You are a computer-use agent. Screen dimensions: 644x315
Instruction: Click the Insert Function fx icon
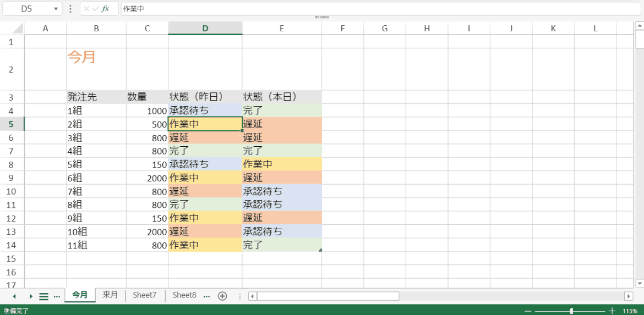pyautogui.click(x=105, y=9)
